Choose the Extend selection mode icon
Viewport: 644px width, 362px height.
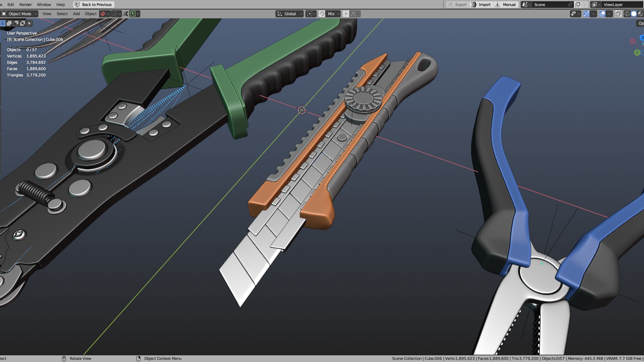click(9, 23)
